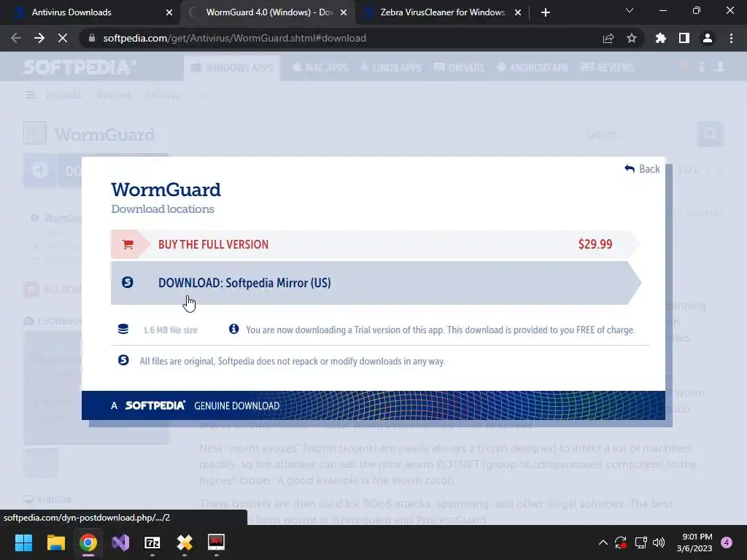Open DRIVERS menu

pyautogui.click(x=460, y=68)
